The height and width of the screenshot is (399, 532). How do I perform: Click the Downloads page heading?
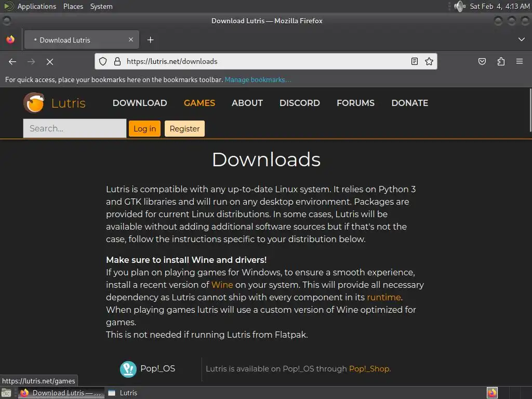coord(267,159)
